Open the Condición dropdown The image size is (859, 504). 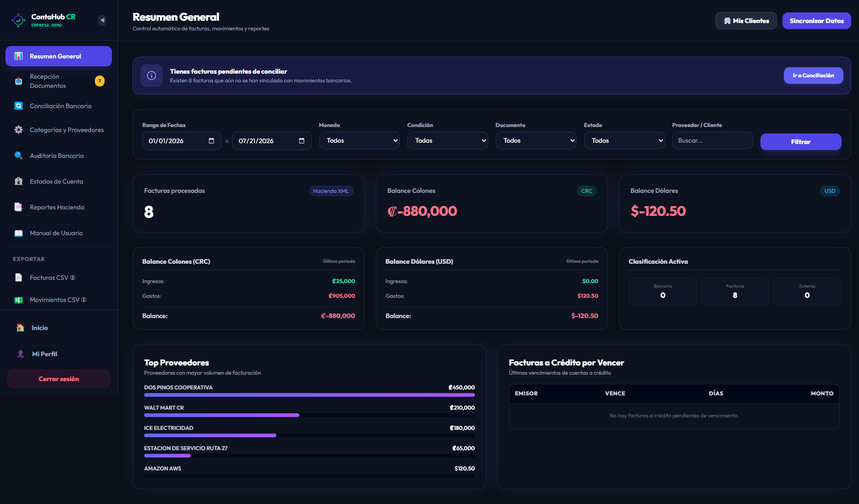[x=447, y=140]
